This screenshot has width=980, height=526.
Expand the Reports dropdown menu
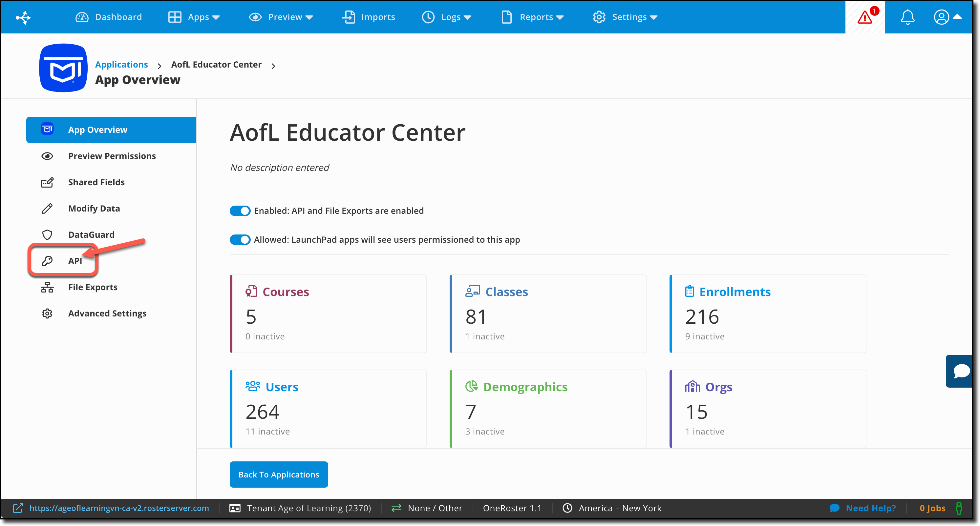[559, 17]
